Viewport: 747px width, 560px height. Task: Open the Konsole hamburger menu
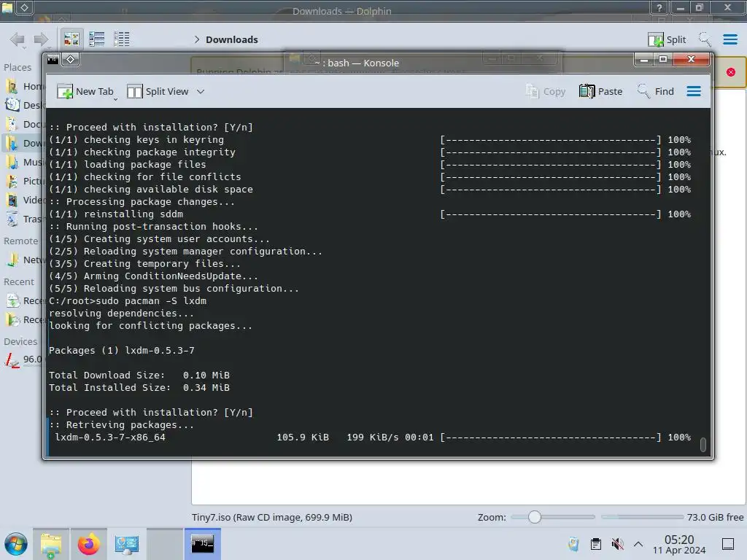click(x=694, y=91)
